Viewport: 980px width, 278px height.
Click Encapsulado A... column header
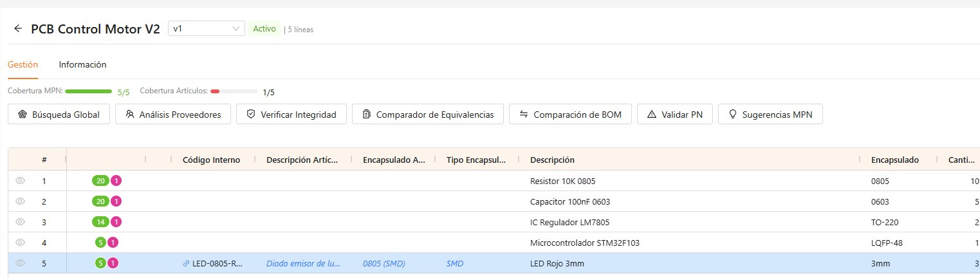tap(394, 160)
